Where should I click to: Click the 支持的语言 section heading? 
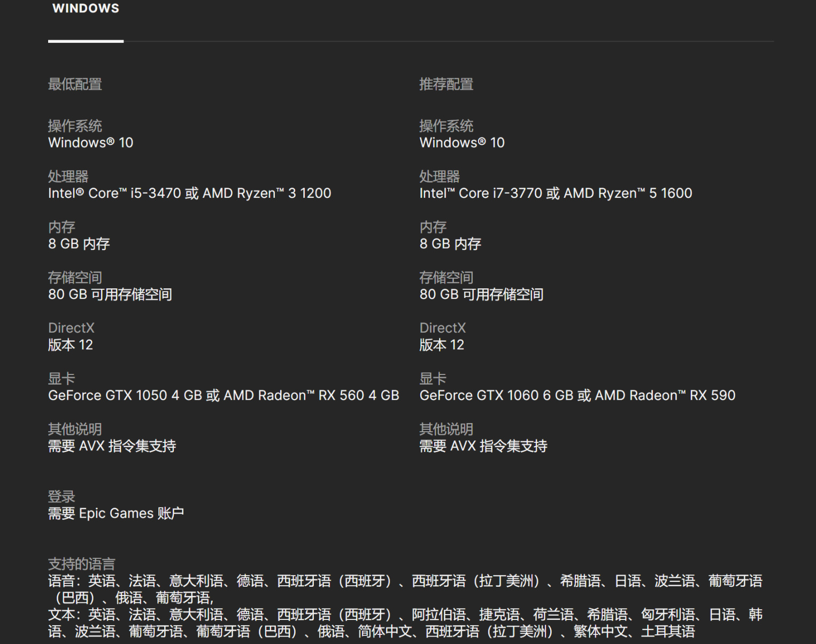click(81, 564)
